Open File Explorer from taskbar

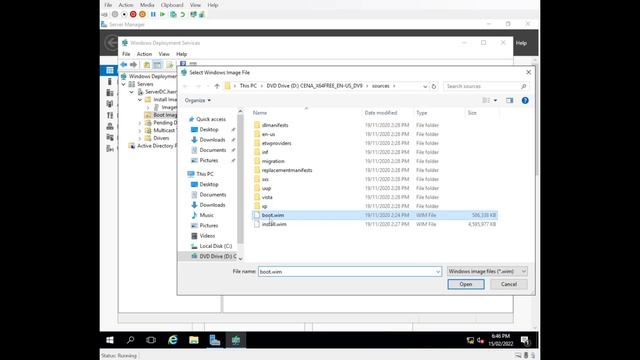(x=193, y=340)
